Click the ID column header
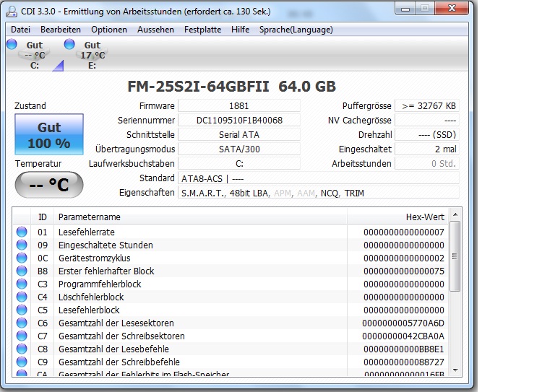 (x=43, y=217)
